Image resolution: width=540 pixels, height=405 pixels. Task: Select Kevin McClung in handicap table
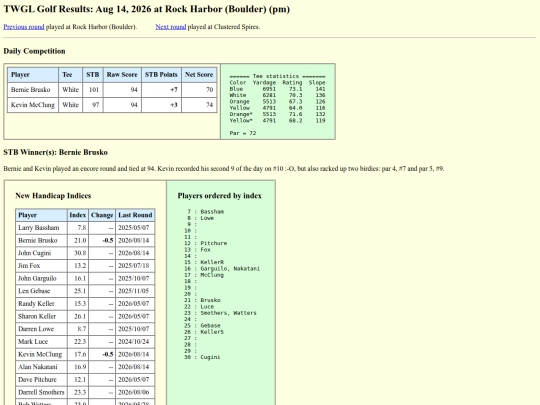40,354
